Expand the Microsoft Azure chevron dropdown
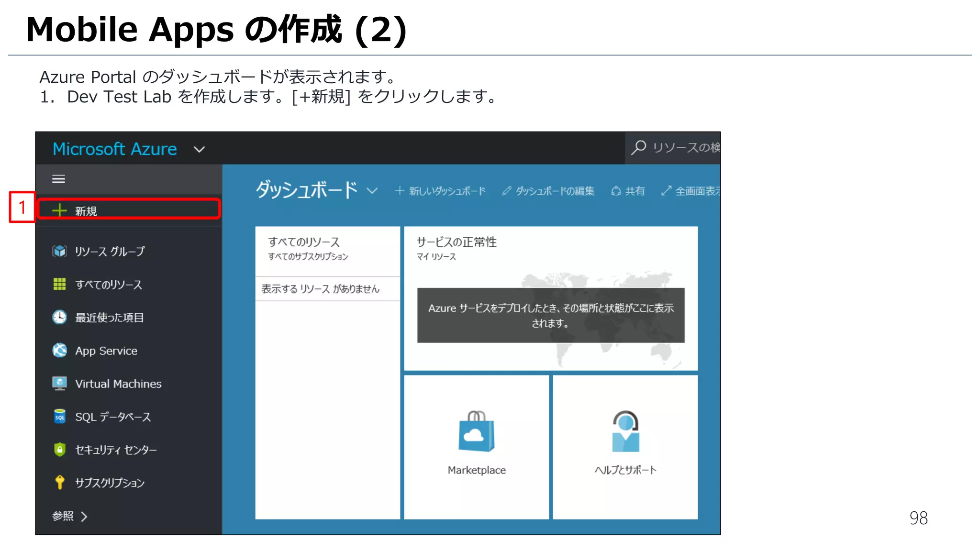 199,150
